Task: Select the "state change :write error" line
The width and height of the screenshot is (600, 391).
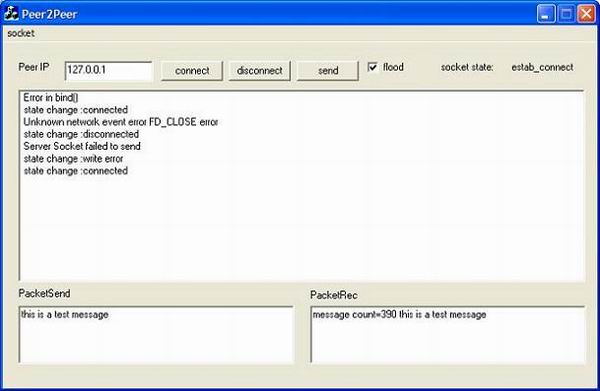Action: point(73,158)
